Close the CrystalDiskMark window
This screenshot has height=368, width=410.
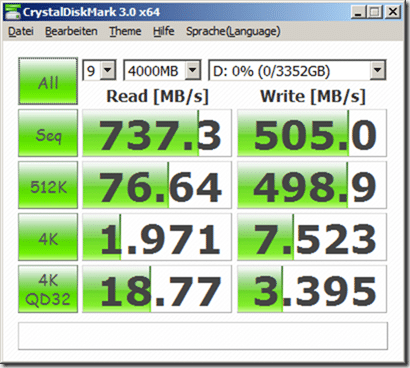(x=393, y=12)
